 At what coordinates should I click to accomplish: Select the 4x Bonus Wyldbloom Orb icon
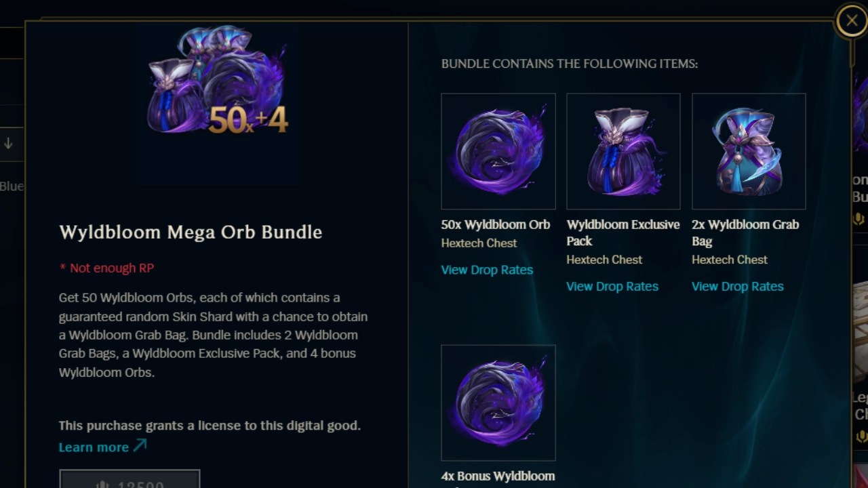point(498,403)
